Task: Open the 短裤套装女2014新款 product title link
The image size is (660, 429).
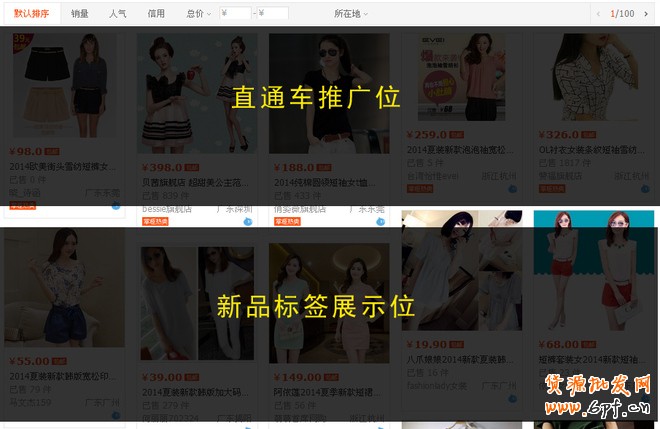Action: click(590, 359)
